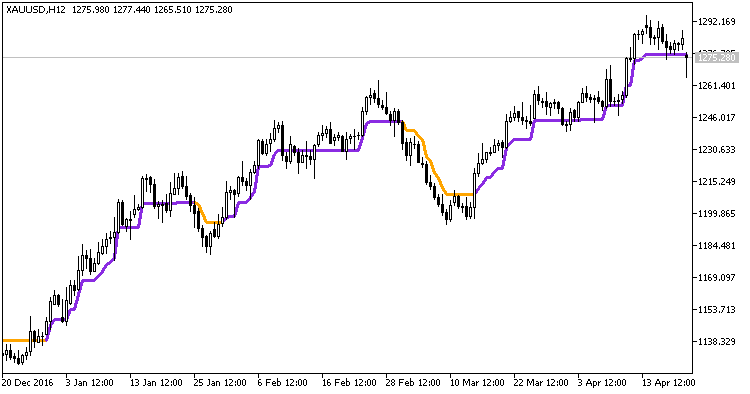This screenshot has height=394, width=750.
Task: Click the 3 Jan 12:00 date label
Action: [89, 383]
